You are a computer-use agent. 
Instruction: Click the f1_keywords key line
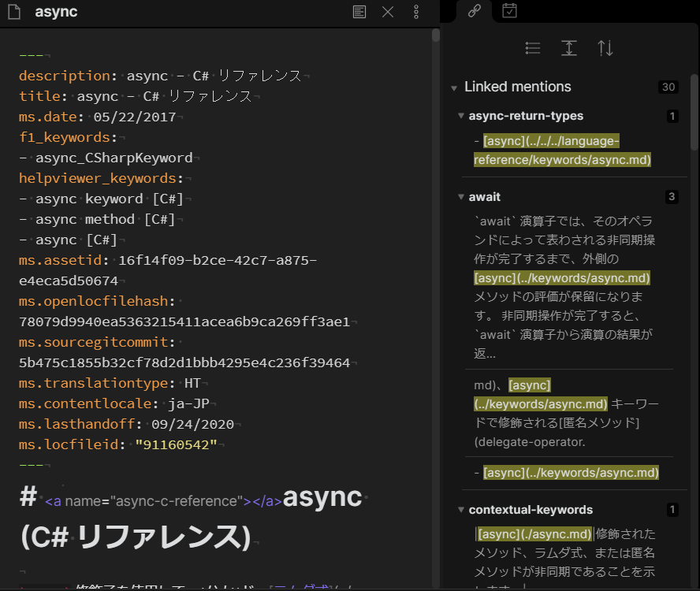coord(68,137)
